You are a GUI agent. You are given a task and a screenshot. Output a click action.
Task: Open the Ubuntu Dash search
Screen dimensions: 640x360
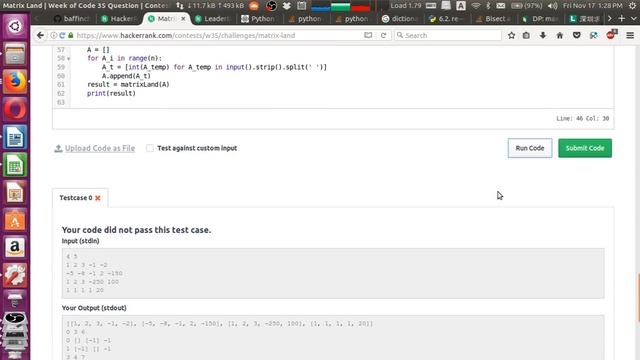[x=15, y=27]
